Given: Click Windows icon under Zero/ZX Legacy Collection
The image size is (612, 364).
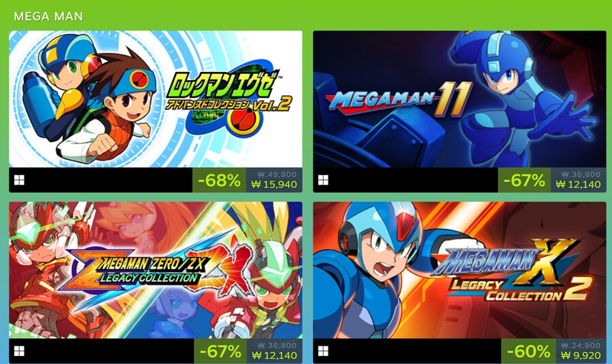Looking at the screenshot, I should 19,351.
